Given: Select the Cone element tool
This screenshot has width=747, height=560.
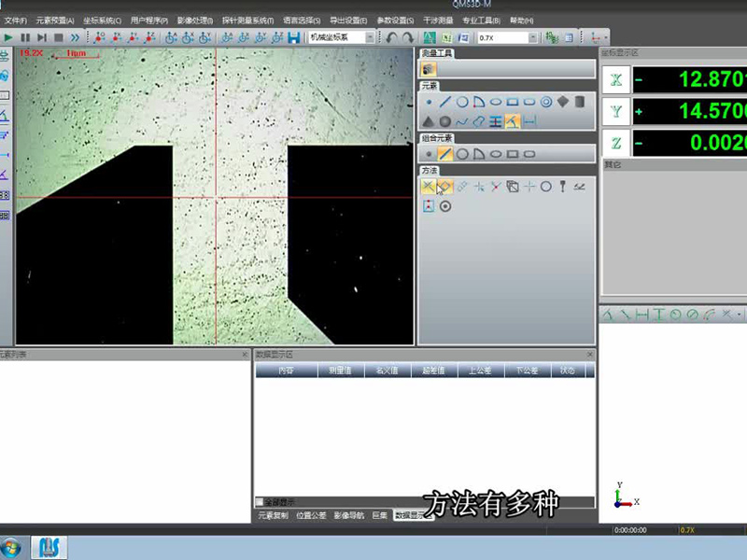Looking at the screenshot, I should click(x=429, y=121).
